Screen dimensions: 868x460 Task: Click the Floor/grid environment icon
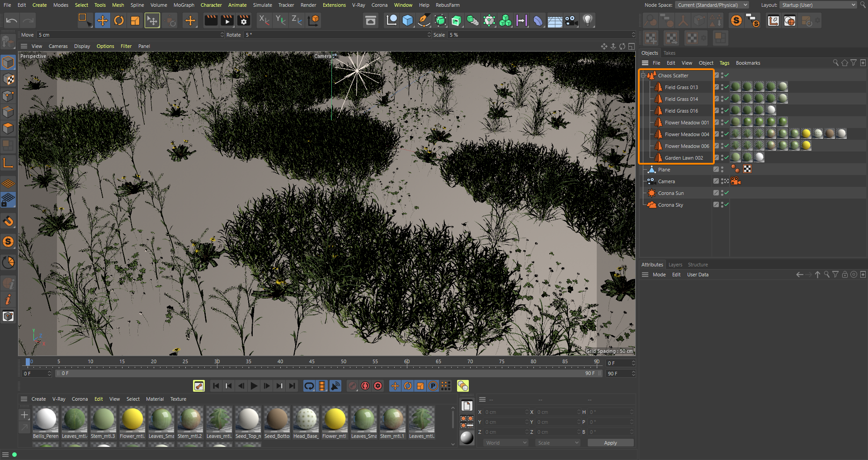click(555, 20)
